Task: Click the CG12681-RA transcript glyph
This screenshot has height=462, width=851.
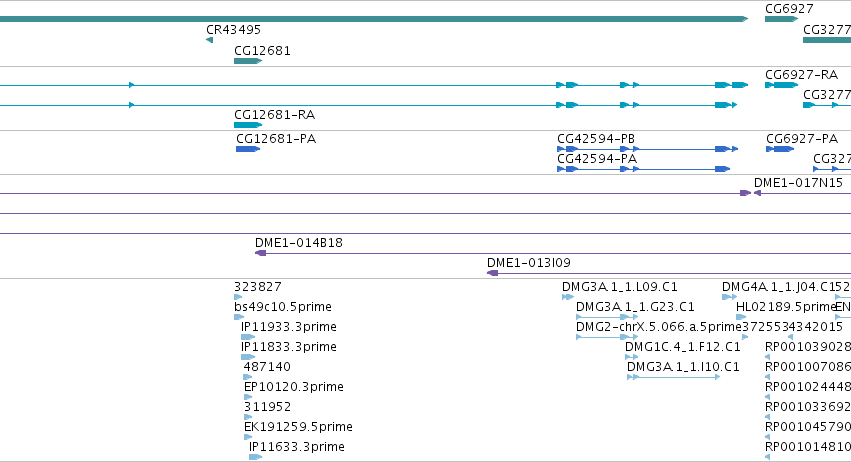Action: [x=248, y=125]
